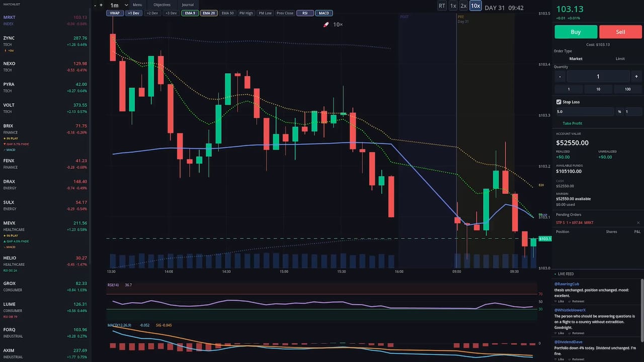Set playback speed to 2x
Screen dimensions: 644x362
pyautogui.click(x=463, y=6)
